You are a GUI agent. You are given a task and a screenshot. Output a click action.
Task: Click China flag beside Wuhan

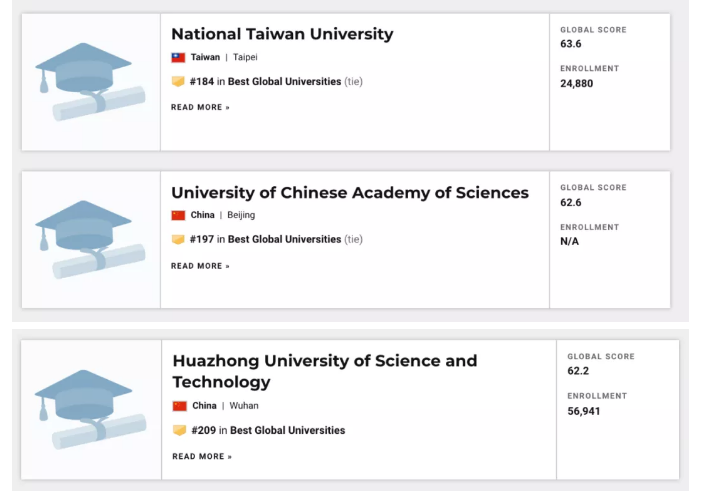pyautogui.click(x=180, y=406)
